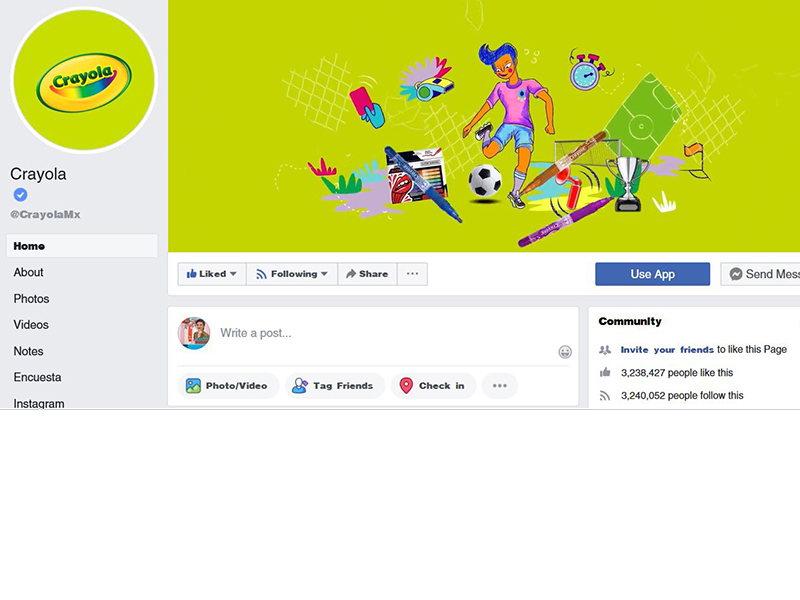Open page actions ellipsis beside Share

pos(412,274)
